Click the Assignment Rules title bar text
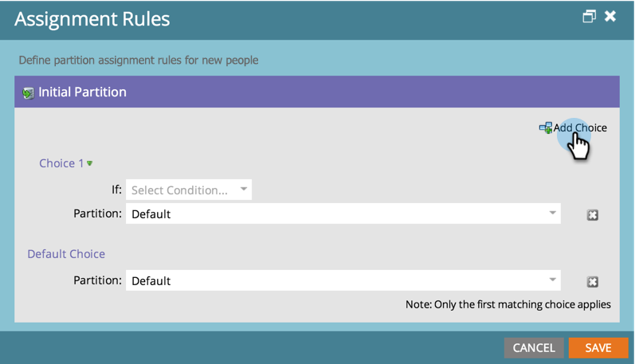Viewport: 635px width, 364px height. [92, 18]
